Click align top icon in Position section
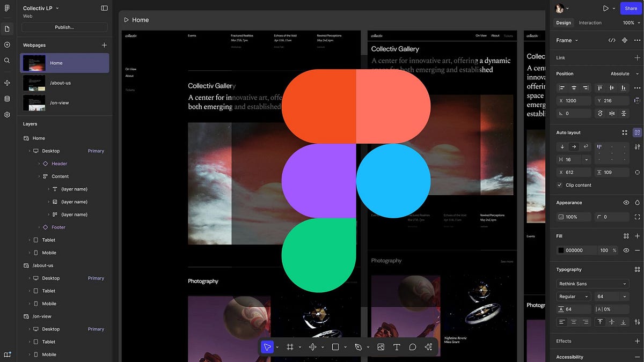The width and height of the screenshot is (644, 362). (x=599, y=87)
